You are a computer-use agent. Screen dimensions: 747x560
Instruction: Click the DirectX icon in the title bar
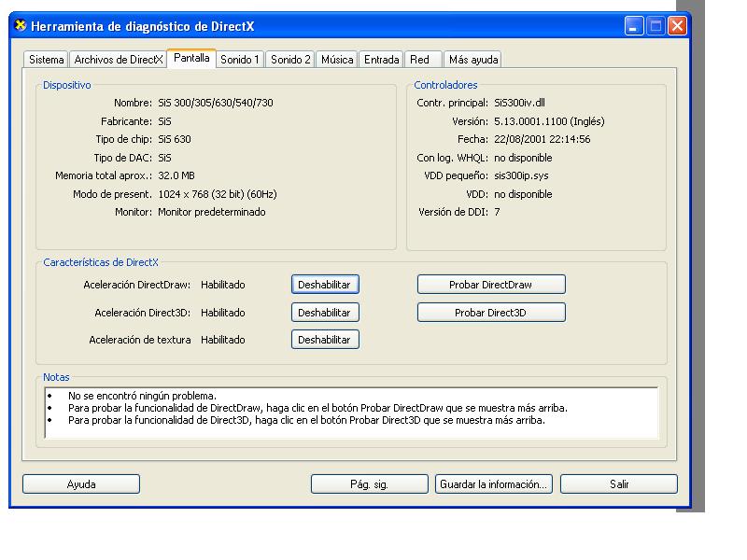point(21,26)
